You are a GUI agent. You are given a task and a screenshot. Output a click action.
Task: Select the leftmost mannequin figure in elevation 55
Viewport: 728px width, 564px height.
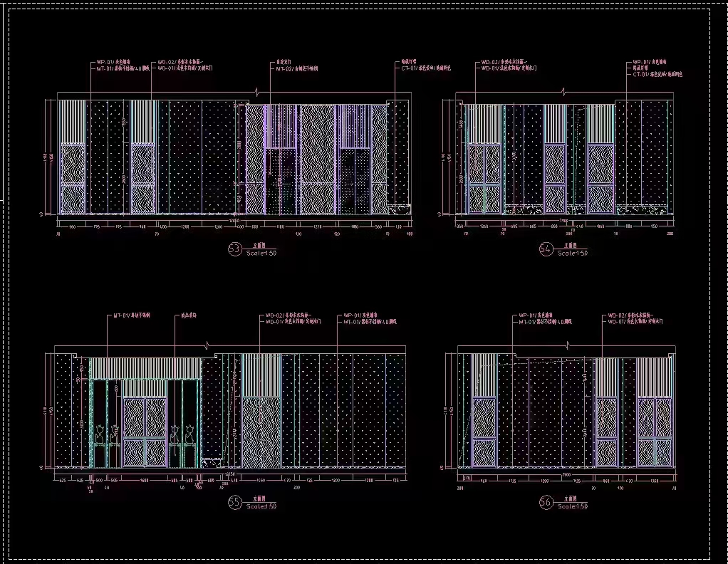(101, 432)
